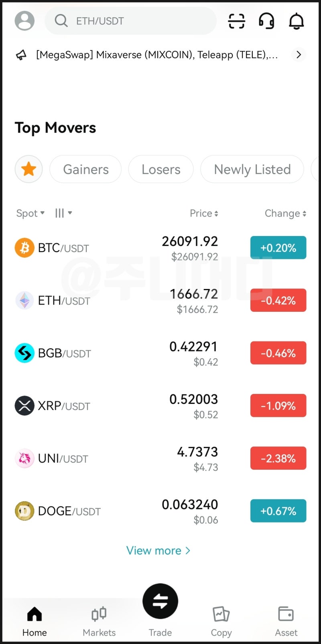
Task: Select the favorites star filter
Action: coord(29,169)
